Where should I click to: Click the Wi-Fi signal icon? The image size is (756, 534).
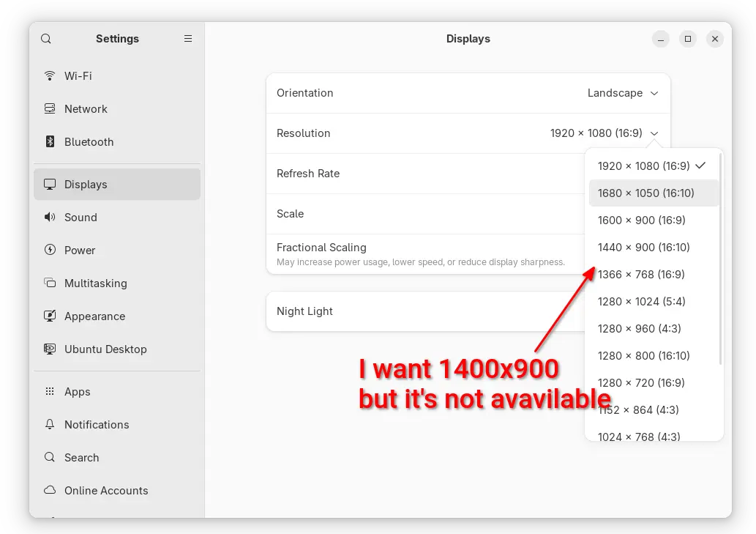click(x=50, y=75)
